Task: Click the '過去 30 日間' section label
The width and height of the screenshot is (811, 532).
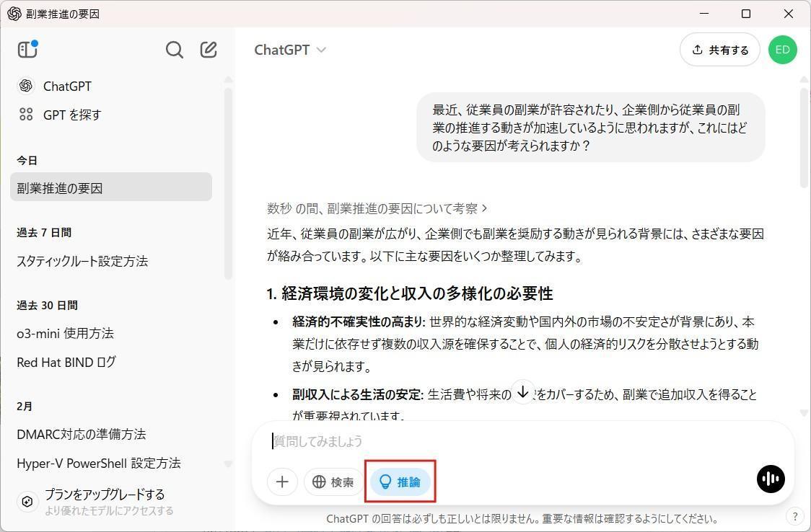Action: tap(47, 305)
